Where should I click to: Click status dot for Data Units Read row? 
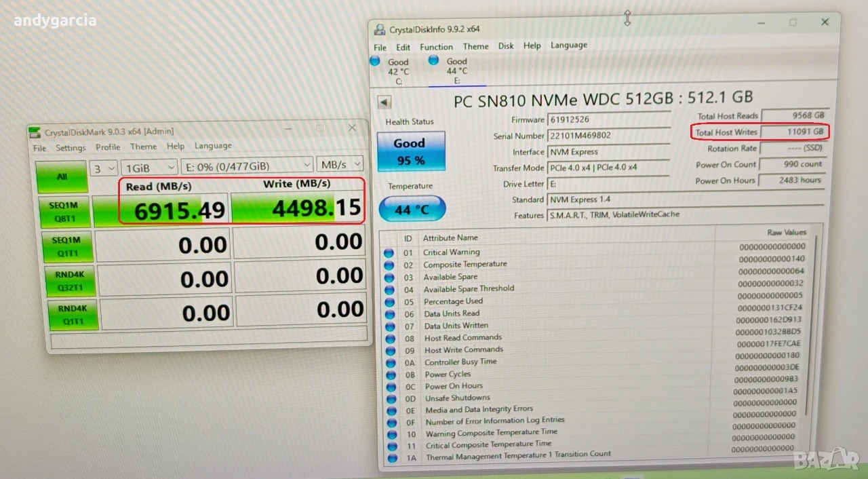tap(390, 314)
